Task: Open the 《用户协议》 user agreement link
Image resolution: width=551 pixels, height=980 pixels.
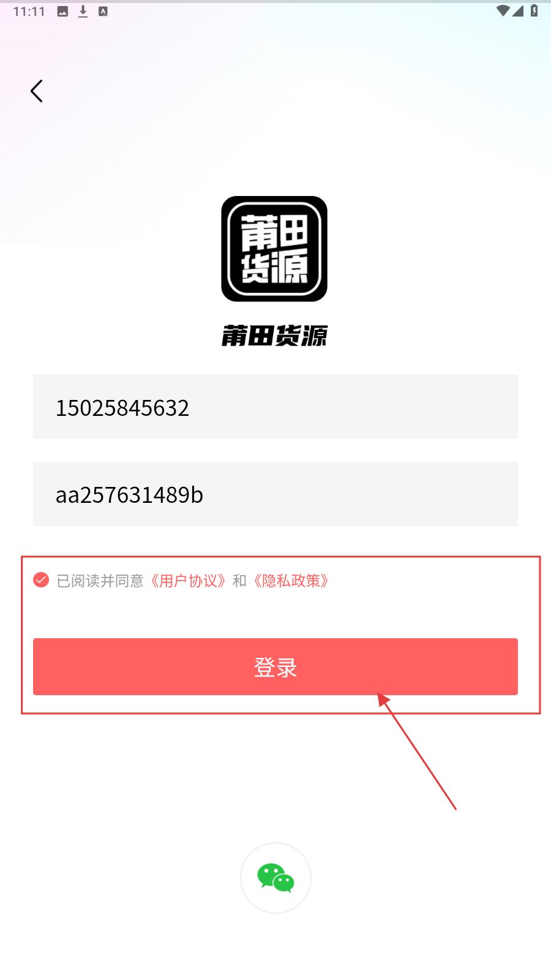Action: pos(189,581)
